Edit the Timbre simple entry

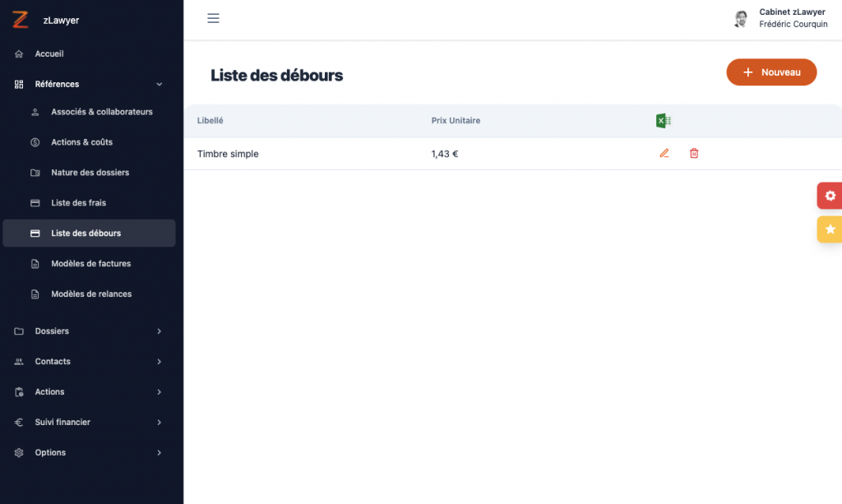point(664,154)
